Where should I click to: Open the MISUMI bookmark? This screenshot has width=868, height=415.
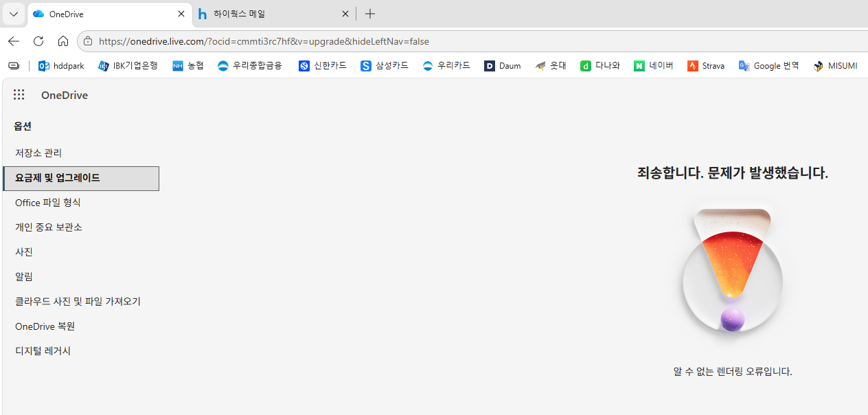[x=835, y=66]
